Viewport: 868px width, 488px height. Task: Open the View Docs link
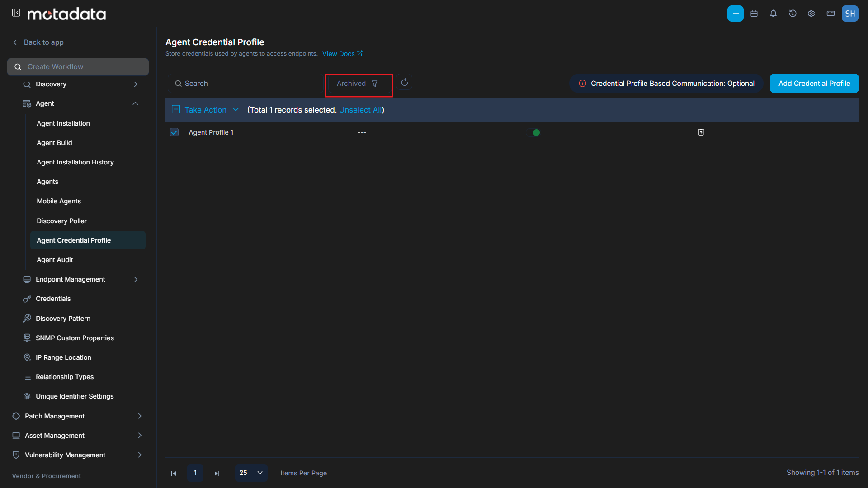[338, 54]
